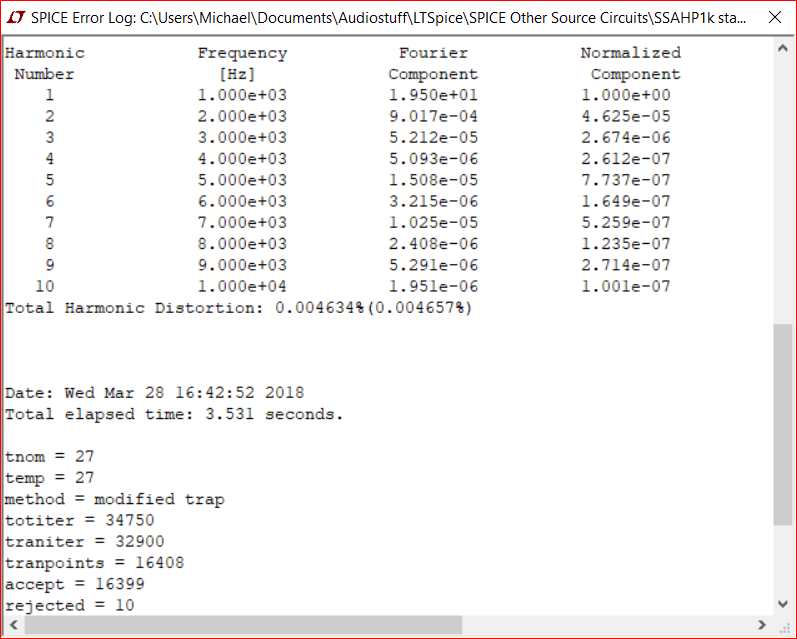
Task: Click Fourier component value 5.291e-06
Action: (433, 265)
